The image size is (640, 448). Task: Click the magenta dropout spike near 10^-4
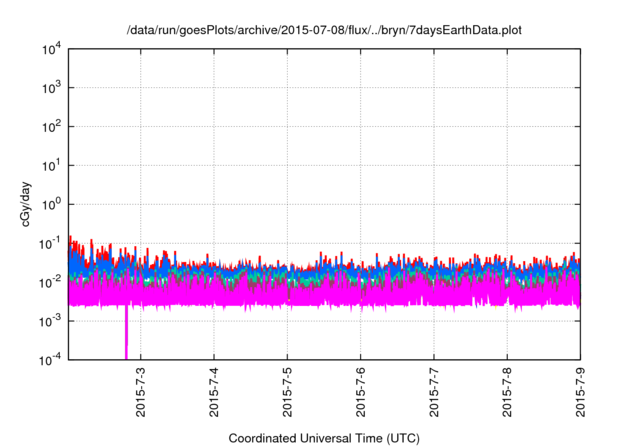tap(126, 333)
